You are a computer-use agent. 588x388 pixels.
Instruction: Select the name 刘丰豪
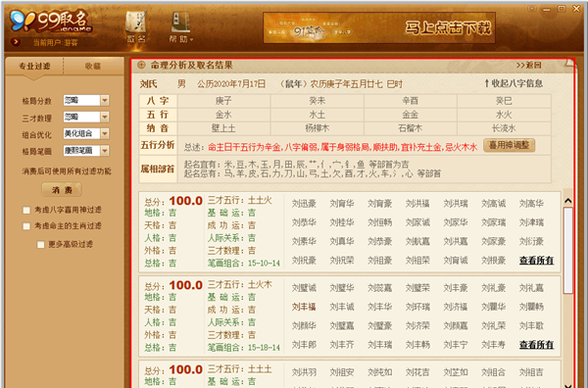point(456,288)
